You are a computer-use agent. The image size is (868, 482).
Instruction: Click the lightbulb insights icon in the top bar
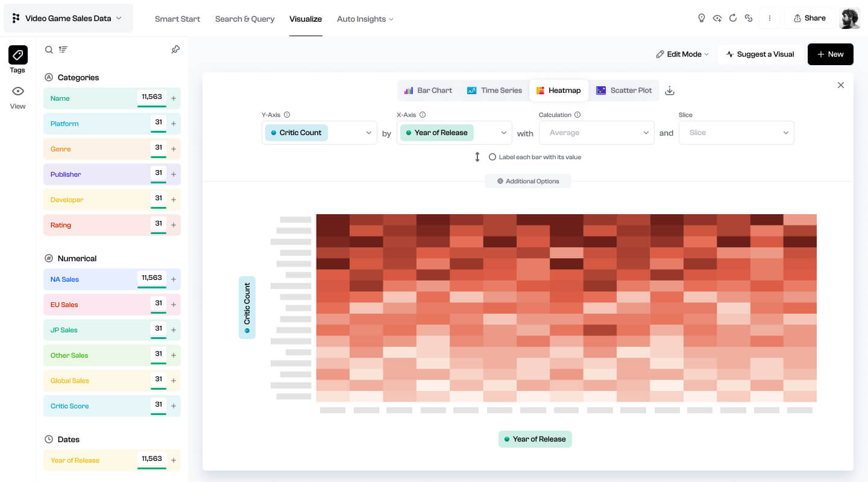[x=702, y=18]
